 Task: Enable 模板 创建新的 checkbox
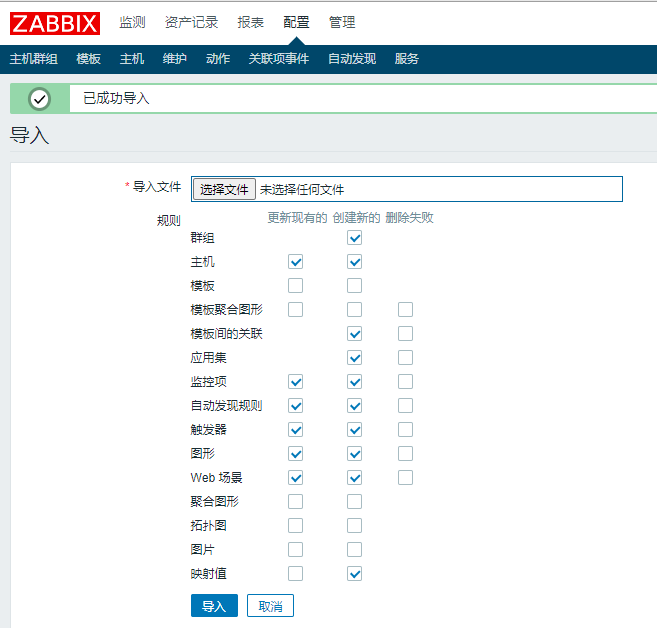[354, 286]
